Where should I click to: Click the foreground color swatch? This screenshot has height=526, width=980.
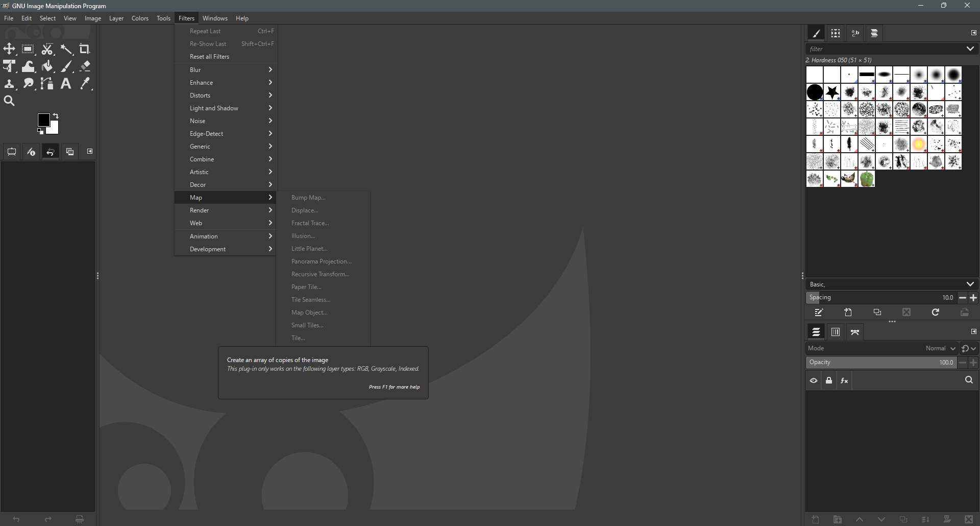(43, 119)
